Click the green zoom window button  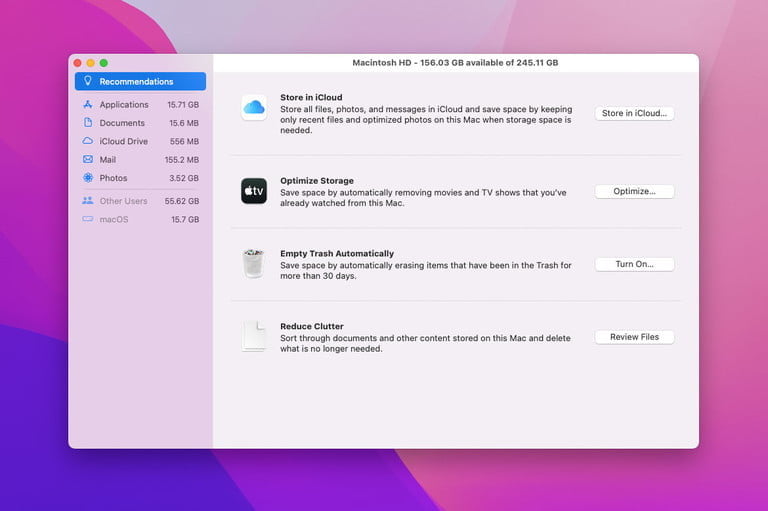coord(104,63)
